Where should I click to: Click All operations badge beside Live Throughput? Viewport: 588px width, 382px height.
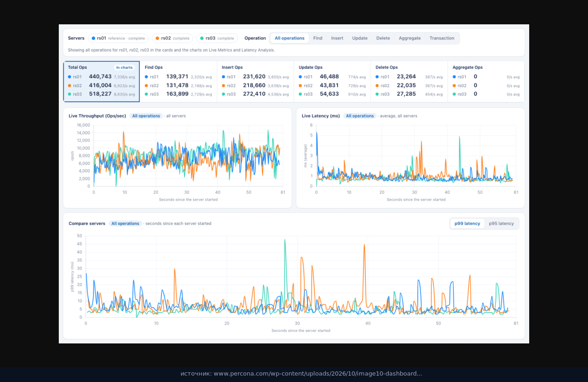(146, 116)
